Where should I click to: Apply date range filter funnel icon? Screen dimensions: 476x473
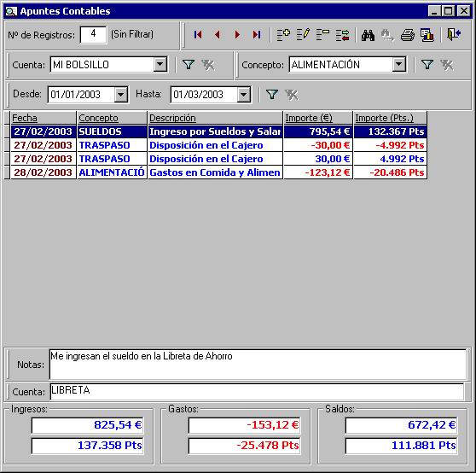272,95
